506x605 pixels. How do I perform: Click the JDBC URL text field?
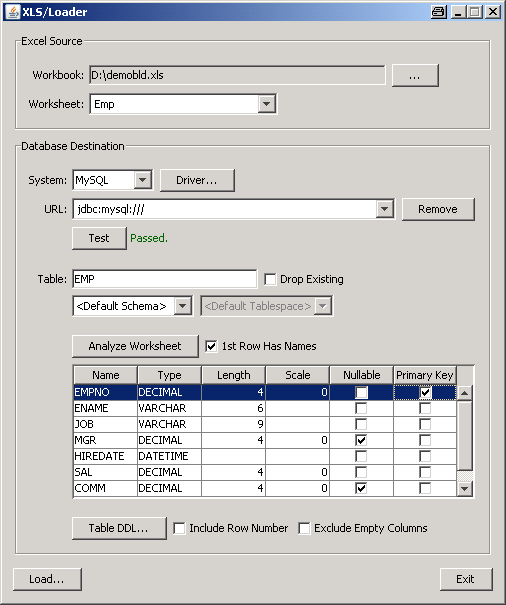(x=225, y=209)
